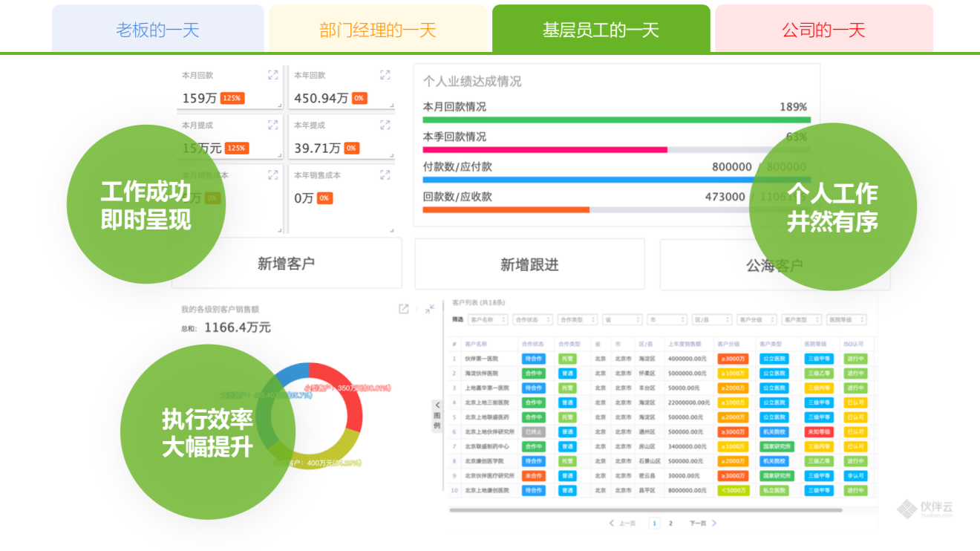This screenshot has height=551, width=980.
Task: Click the 450.94万 本年回款 value
Action: click(321, 98)
